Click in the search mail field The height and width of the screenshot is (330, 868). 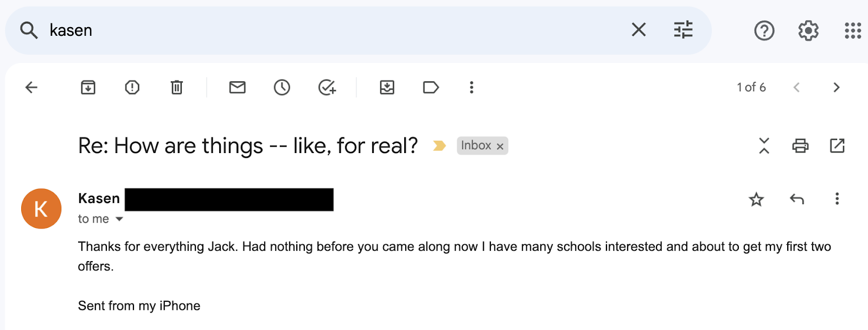[325, 30]
